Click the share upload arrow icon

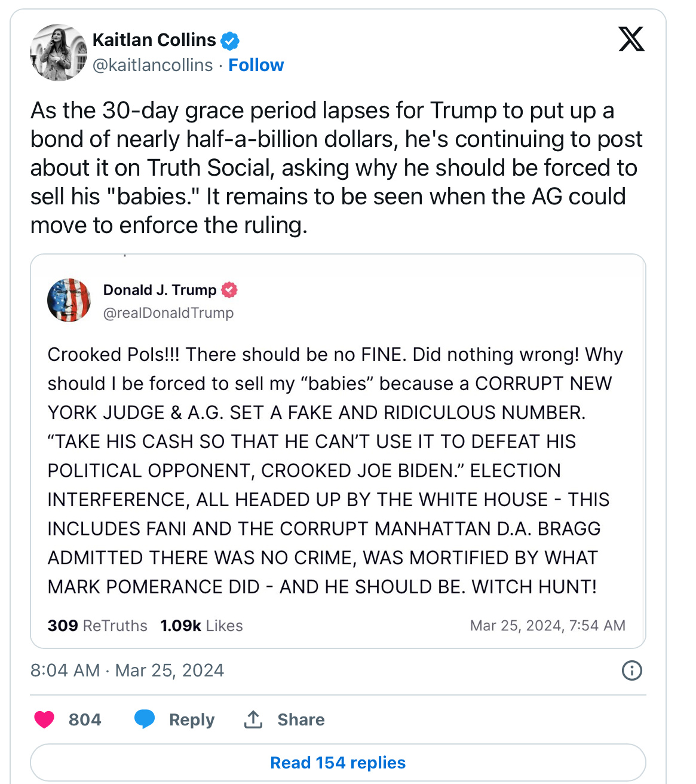tap(253, 719)
